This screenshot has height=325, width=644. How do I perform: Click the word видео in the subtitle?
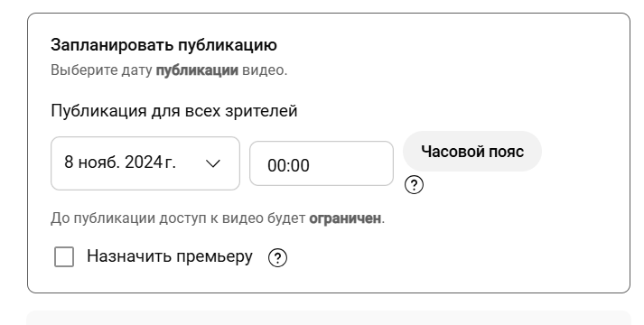pyautogui.click(x=263, y=70)
